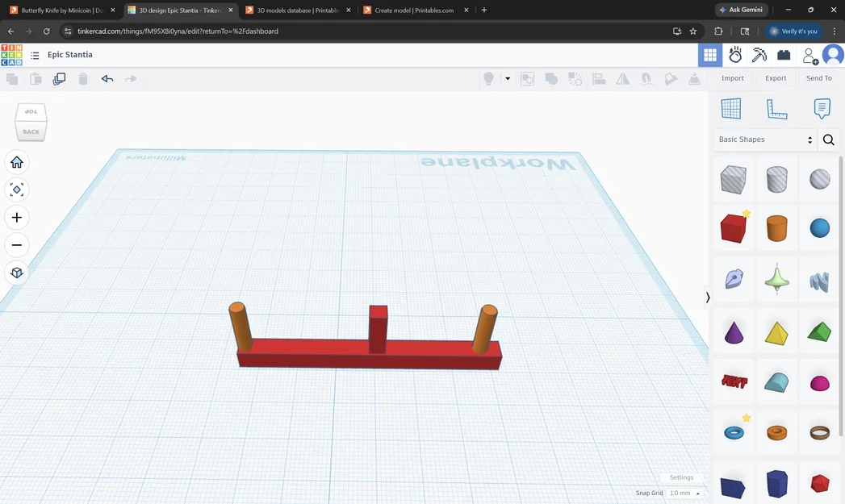Screen dimensions: 845x504
Task: Select the Box hole shape
Action: pyautogui.click(x=734, y=179)
